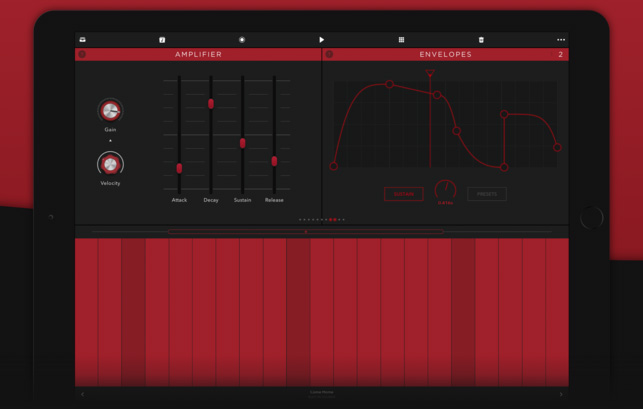Select the last envelope node at curve end
The width and height of the screenshot is (643, 409).
(x=557, y=147)
